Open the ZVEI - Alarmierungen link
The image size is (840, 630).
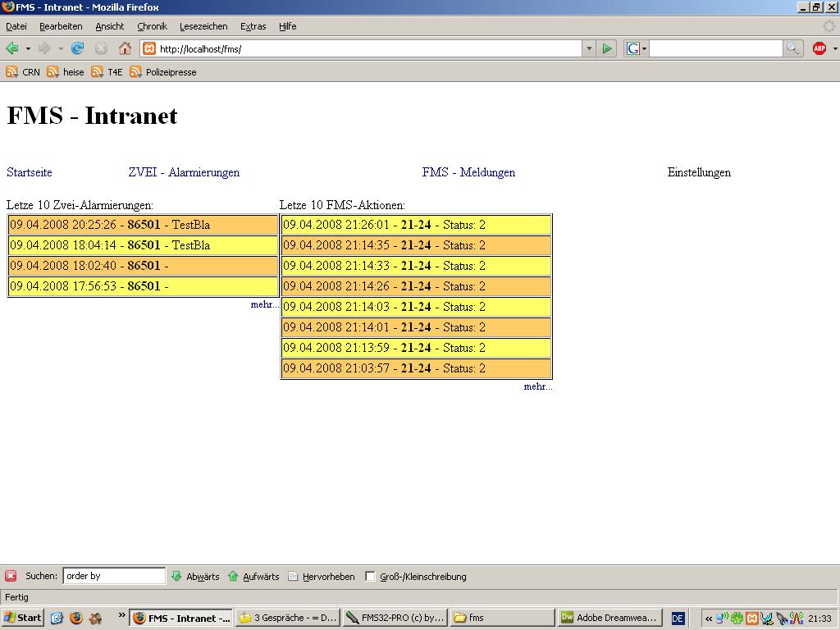[184, 172]
